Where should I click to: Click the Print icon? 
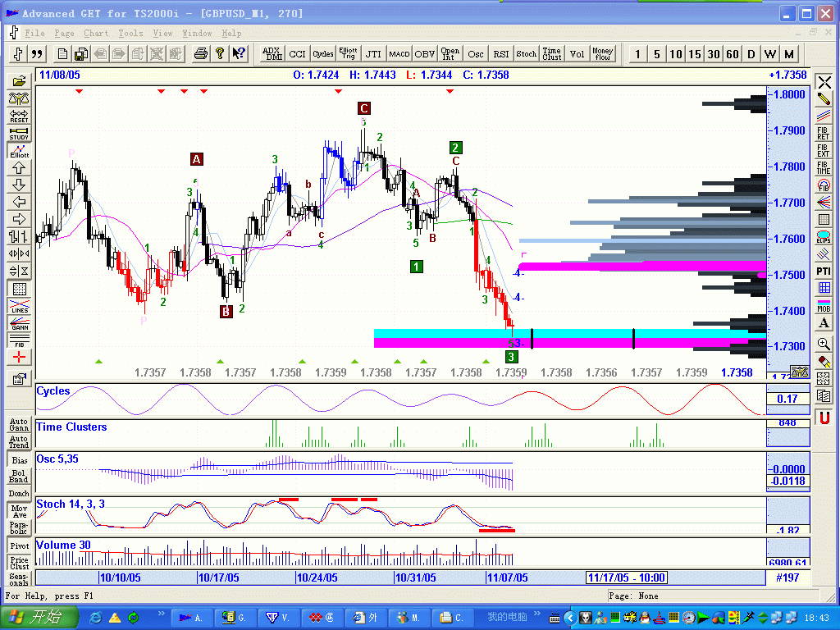click(201, 53)
